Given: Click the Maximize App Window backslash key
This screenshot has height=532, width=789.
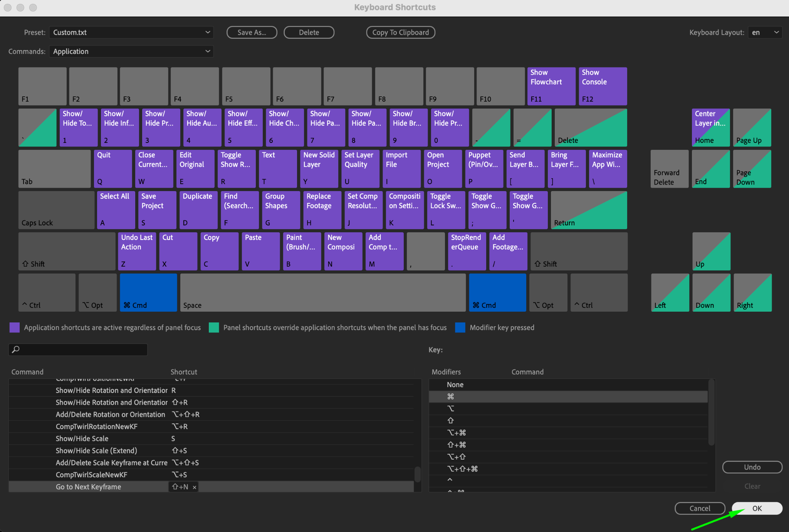Looking at the screenshot, I should click(x=608, y=168).
